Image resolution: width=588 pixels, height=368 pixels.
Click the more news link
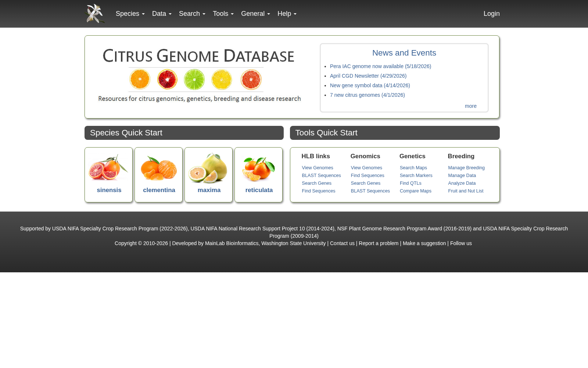471,106
